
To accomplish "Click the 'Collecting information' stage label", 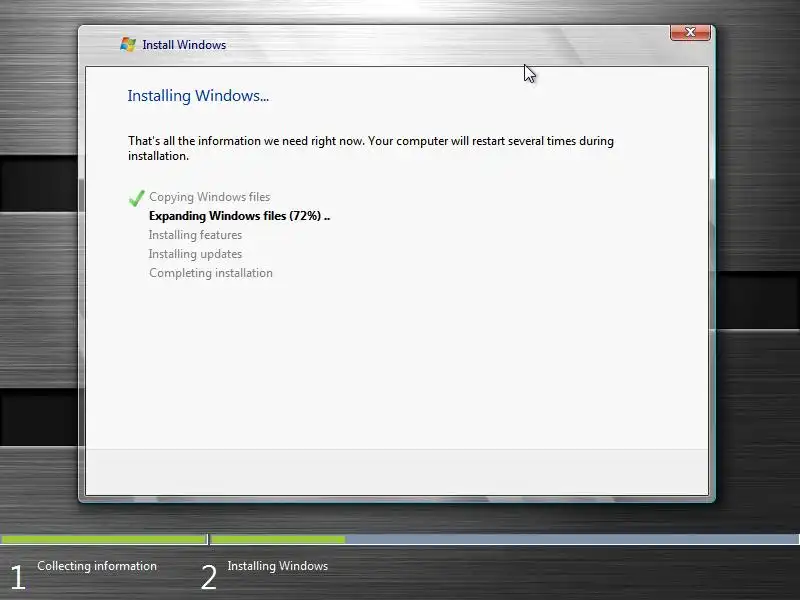I will point(97,566).
